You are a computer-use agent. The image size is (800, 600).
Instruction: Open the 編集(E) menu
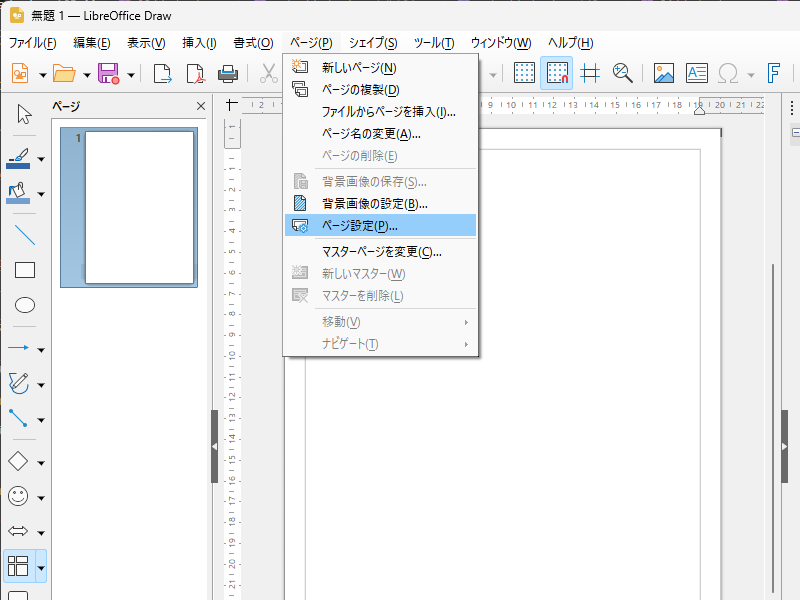[92, 43]
